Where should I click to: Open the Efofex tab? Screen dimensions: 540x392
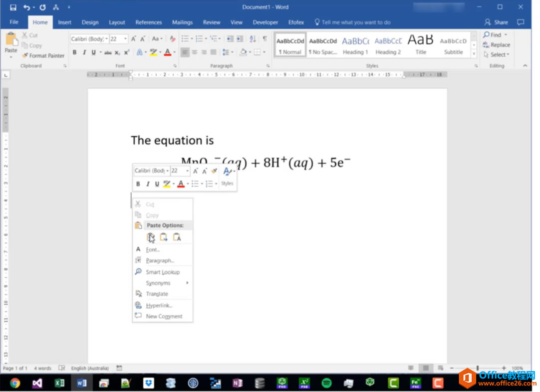tap(296, 22)
